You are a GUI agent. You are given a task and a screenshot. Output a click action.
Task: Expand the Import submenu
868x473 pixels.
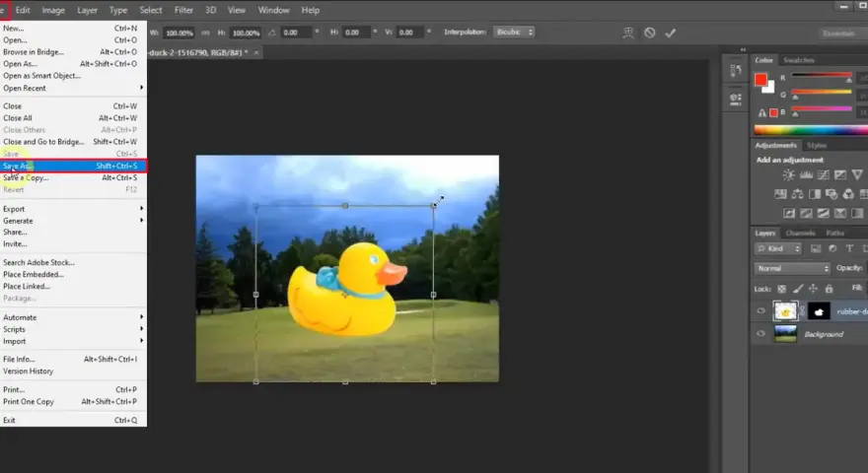73,341
